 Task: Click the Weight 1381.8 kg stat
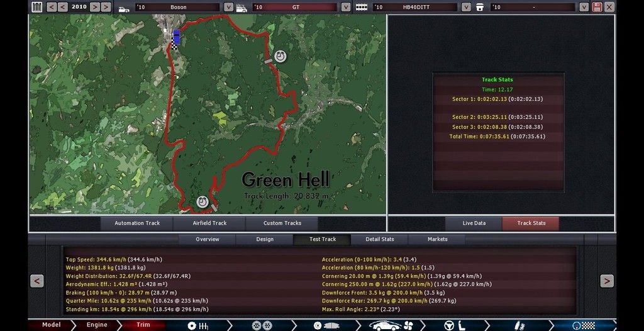click(106, 267)
